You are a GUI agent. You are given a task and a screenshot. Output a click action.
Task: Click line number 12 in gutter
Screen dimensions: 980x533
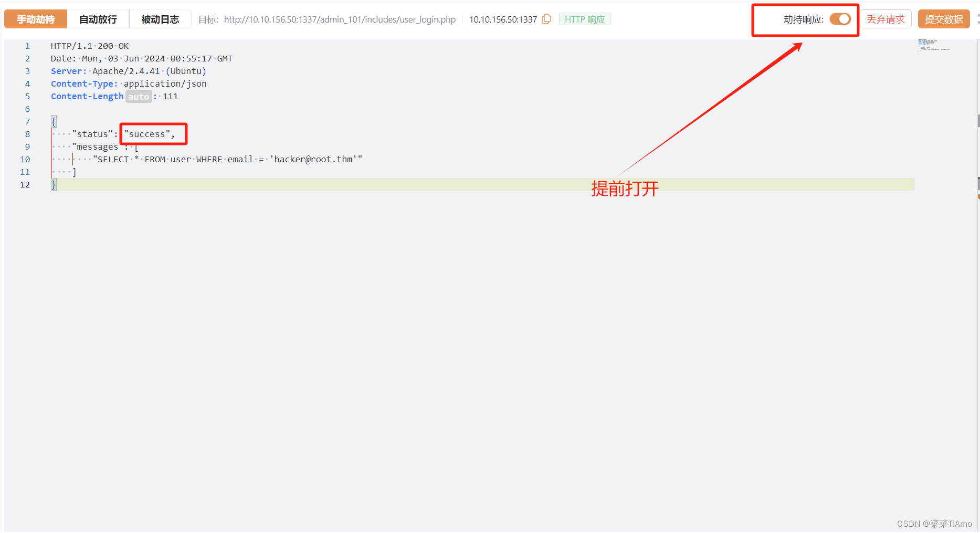click(25, 185)
